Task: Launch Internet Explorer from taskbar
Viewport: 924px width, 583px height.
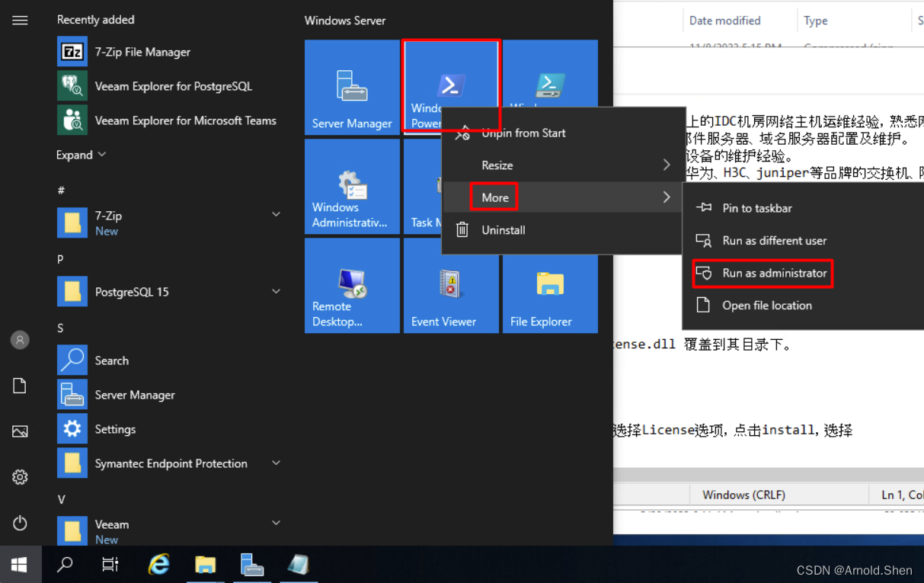Action: pos(158,565)
